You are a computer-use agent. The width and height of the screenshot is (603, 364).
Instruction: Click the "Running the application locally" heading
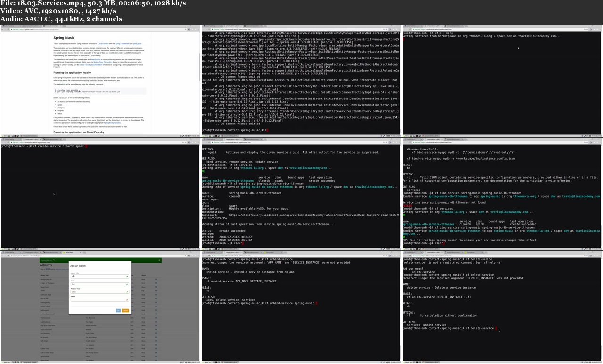point(73,73)
